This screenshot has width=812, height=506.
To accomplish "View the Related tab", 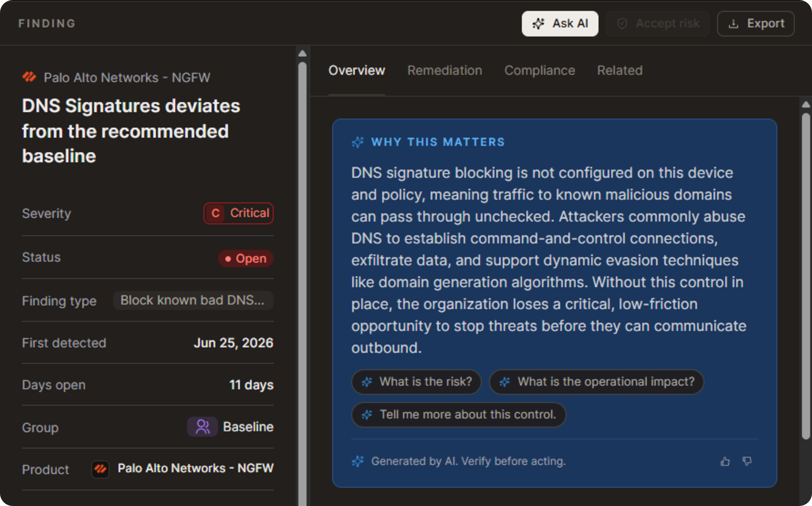I will click(x=620, y=71).
